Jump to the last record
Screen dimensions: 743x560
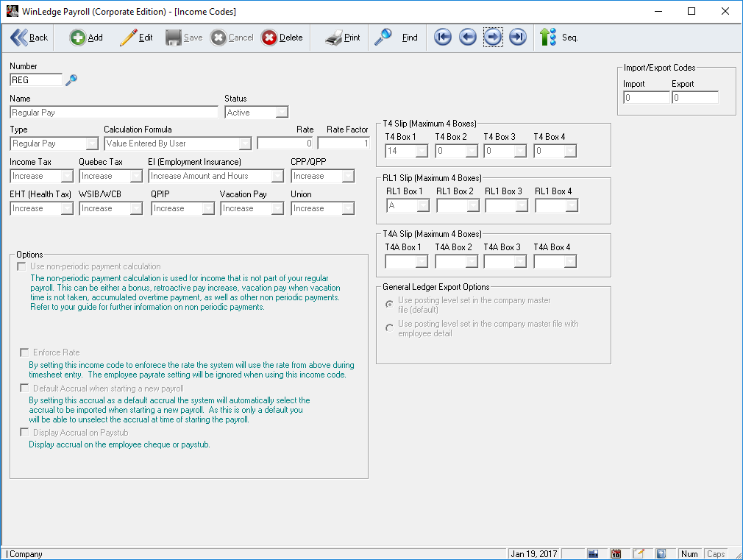(x=518, y=38)
